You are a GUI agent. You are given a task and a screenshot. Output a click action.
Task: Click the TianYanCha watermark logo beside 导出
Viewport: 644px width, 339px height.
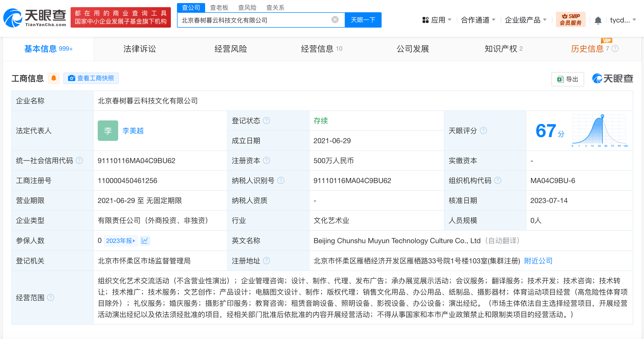[613, 78]
